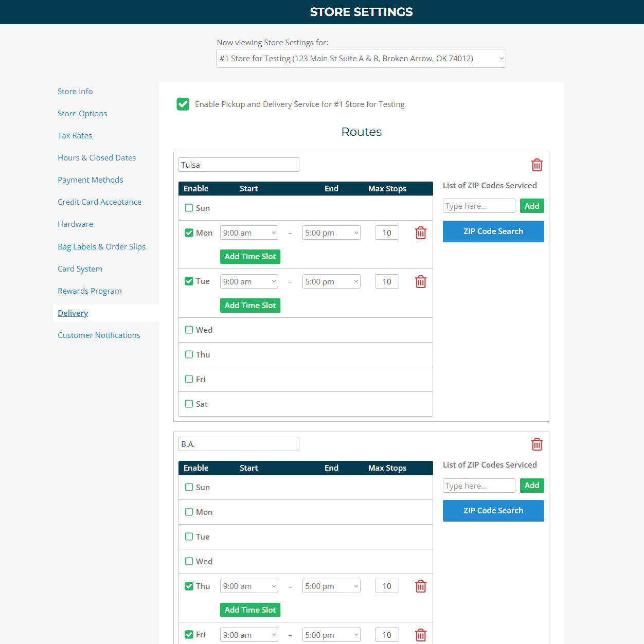Disable Thursday for B.A. route
Screen dimensions: 644x644
pos(189,586)
